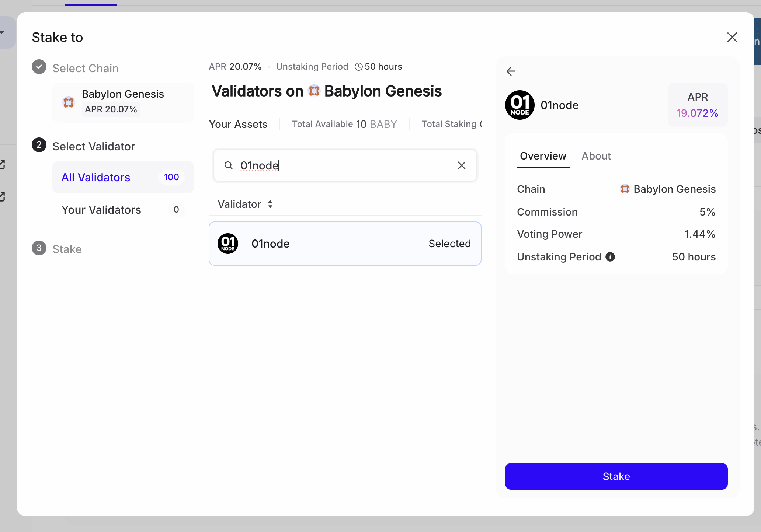Focus the validator search input
Viewport: 761px width, 532px height.
345,165
